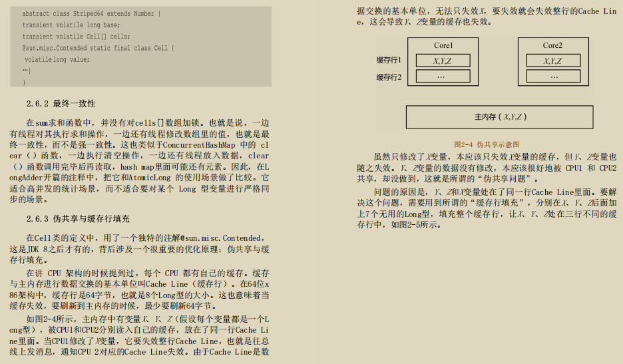Click code line '@sun.misc.Contended static final class Cell {'
This screenshot has height=364, width=623.
coord(98,48)
